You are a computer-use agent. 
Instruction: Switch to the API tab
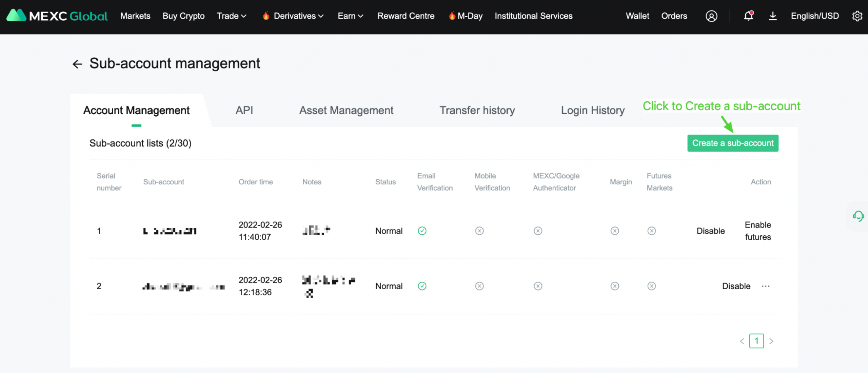coord(244,110)
